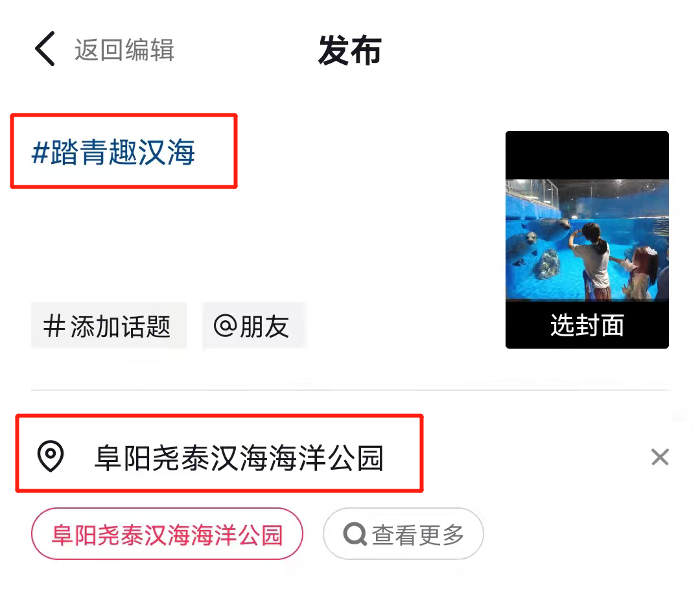This screenshot has width=700, height=591.
Task: Tap the 返回编辑 return-to-edit text
Action: pos(124,49)
